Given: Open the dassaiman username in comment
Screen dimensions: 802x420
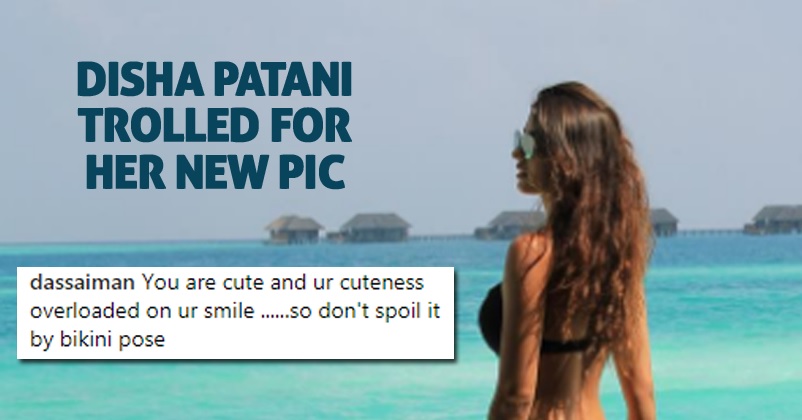Looking at the screenshot, I should tap(82, 282).
